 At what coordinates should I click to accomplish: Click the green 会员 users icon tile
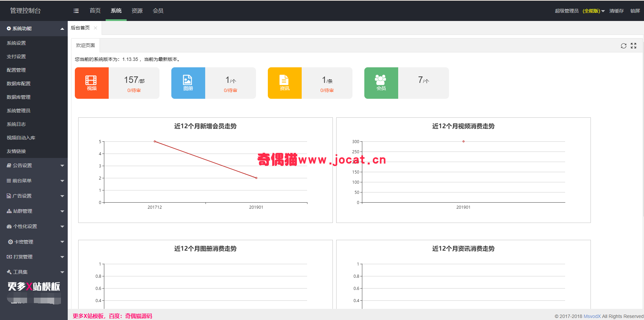tap(381, 83)
